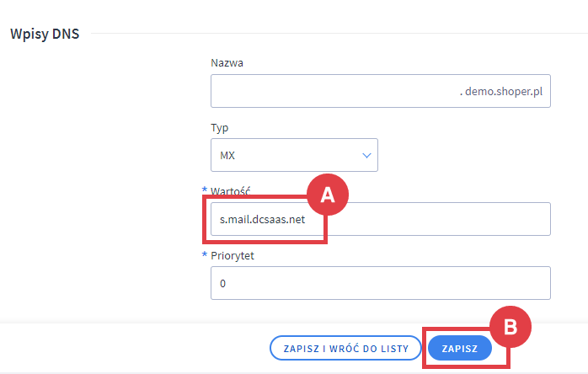The height and width of the screenshot is (374, 588).
Task: Click the digit 0 in Priorytet
Action: (222, 285)
